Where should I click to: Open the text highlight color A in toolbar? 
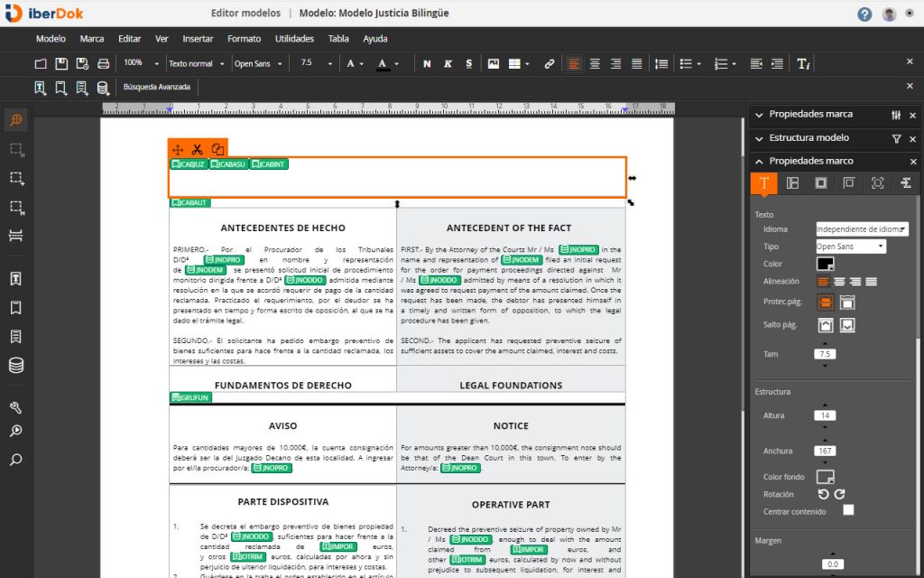pos(383,64)
